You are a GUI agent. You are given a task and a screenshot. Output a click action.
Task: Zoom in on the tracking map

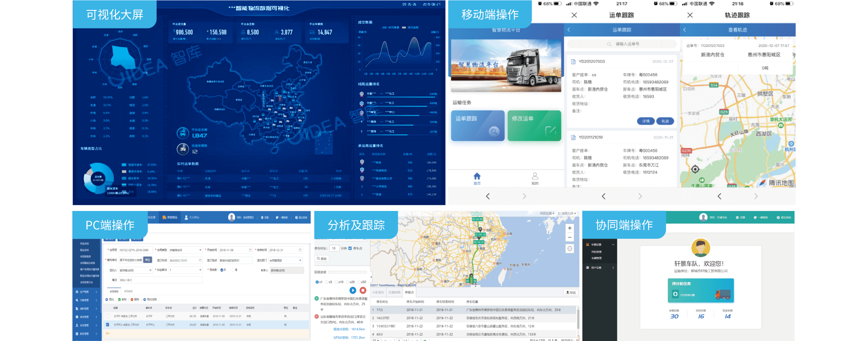[x=570, y=228]
